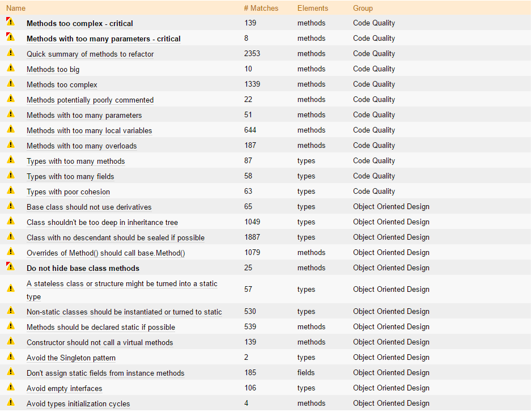Click warning icon for Quick summary of methods to refactor
The width and height of the screenshot is (532, 412).
tap(10, 53)
